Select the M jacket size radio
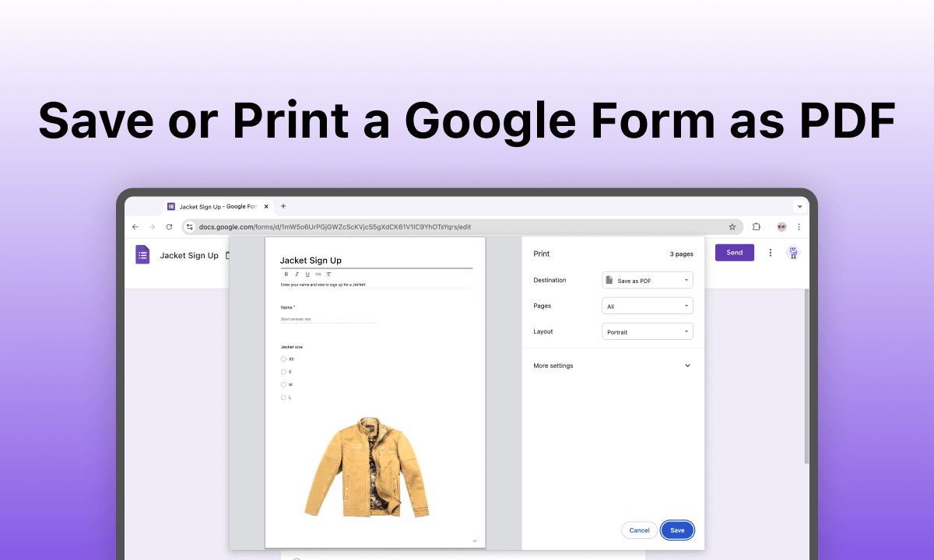Screen dimensions: 934x560 (x=283, y=385)
